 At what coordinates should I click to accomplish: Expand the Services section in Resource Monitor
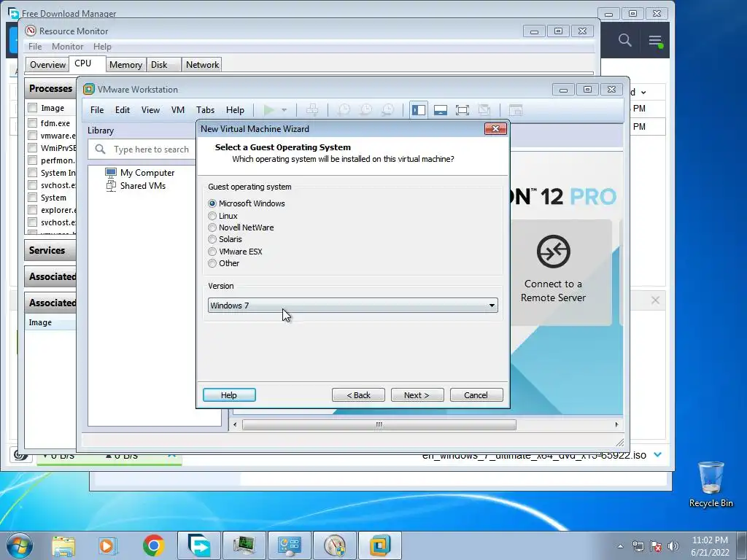(50, 250)
